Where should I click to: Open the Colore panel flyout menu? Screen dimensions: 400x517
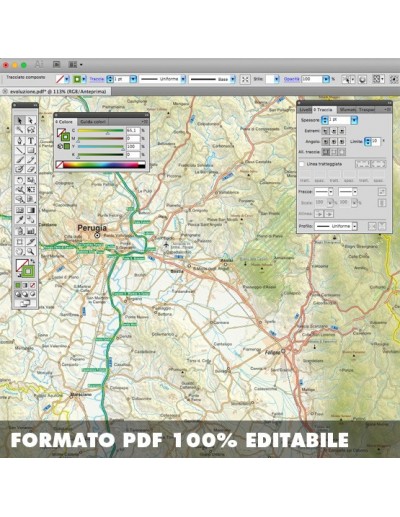click(145, 122)
